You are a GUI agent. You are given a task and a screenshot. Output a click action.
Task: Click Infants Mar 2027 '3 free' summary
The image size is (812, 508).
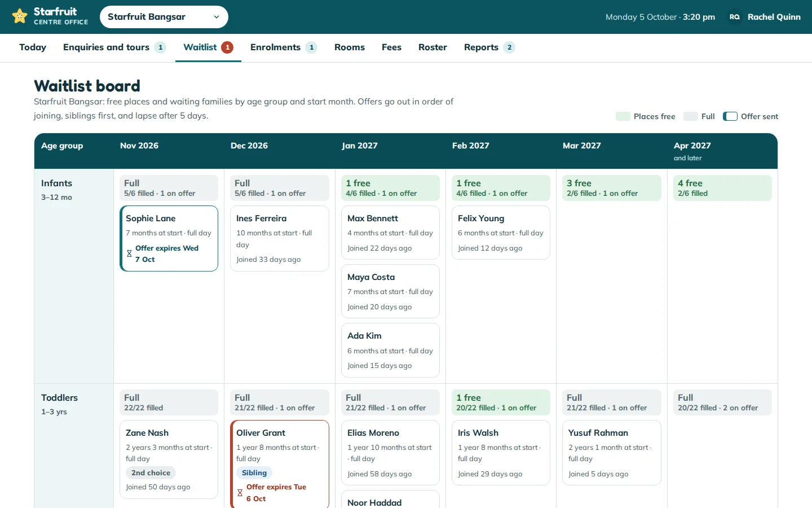(x=612, y=188)
